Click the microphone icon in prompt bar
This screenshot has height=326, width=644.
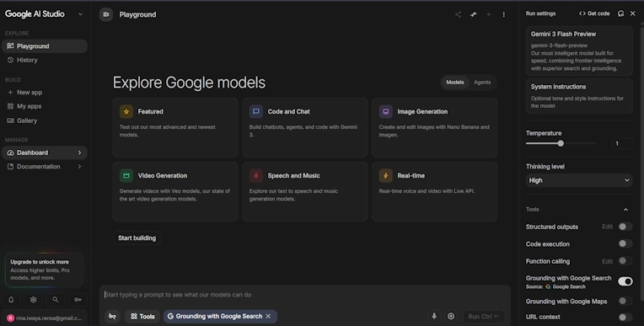(434, 316)
